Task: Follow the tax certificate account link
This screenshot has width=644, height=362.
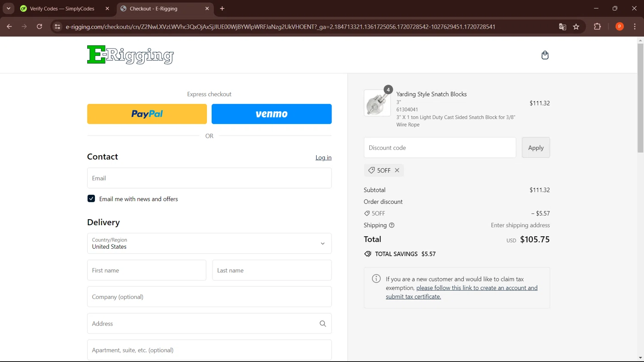Action: point(462,292)
